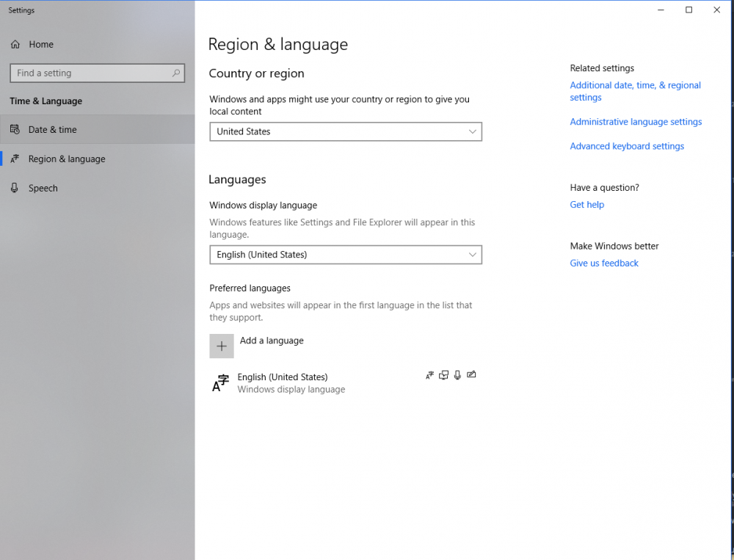Open Administrative language settings link

coord(636,122)
